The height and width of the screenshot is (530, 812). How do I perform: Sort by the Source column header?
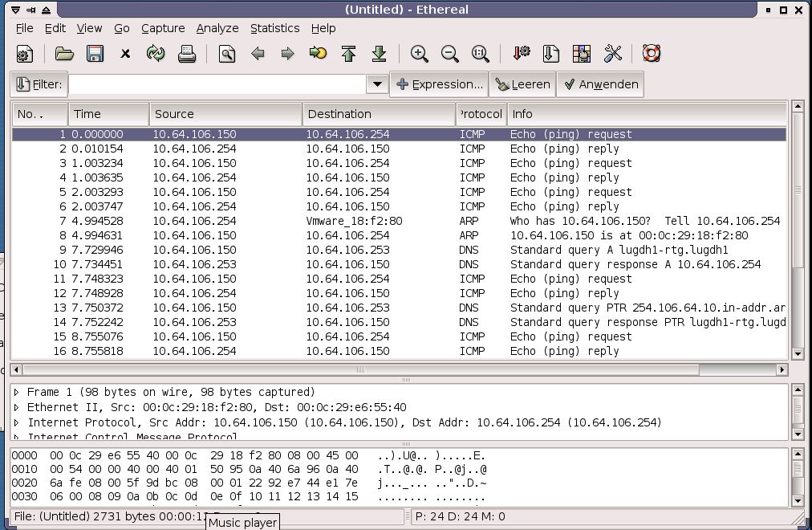tap(225, 114)
